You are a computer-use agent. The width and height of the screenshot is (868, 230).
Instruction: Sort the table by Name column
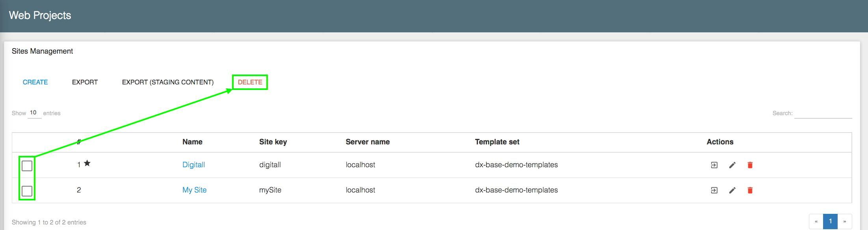[192, 142]
